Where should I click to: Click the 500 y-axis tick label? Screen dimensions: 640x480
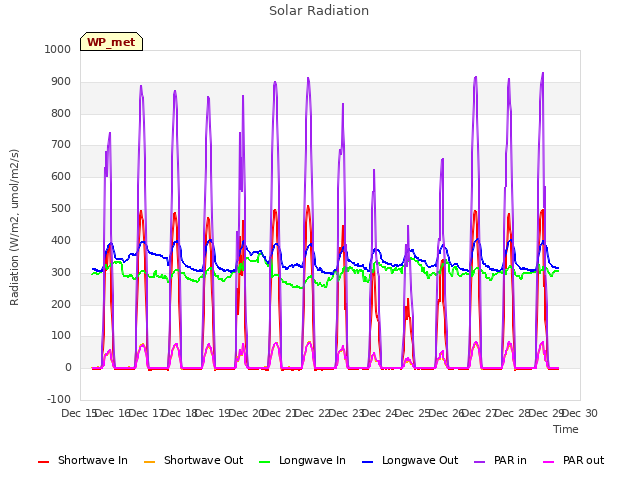(x=60, y=209)
